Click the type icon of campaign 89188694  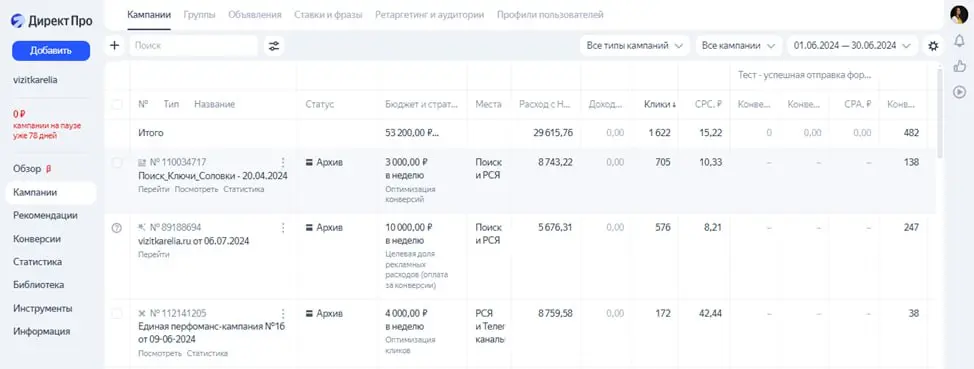point(142,227)
